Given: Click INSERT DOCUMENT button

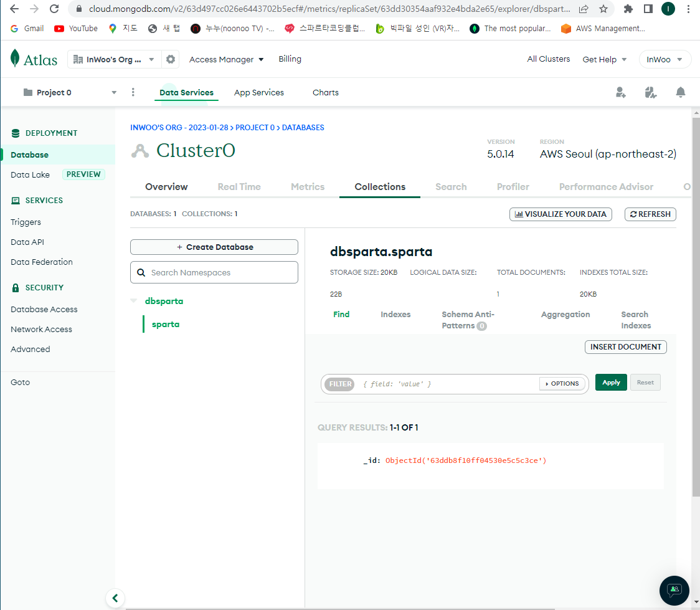Looking at the screenshot, I should 626,347.
